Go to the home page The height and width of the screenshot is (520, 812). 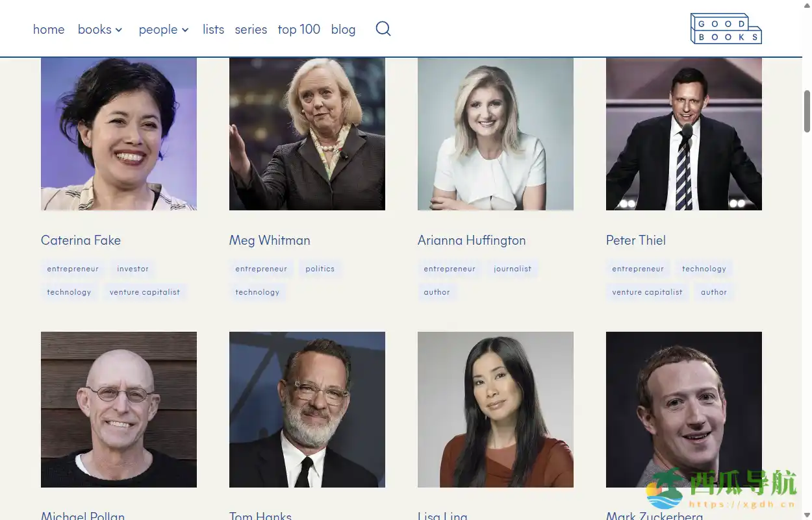[x=49, y=29]
